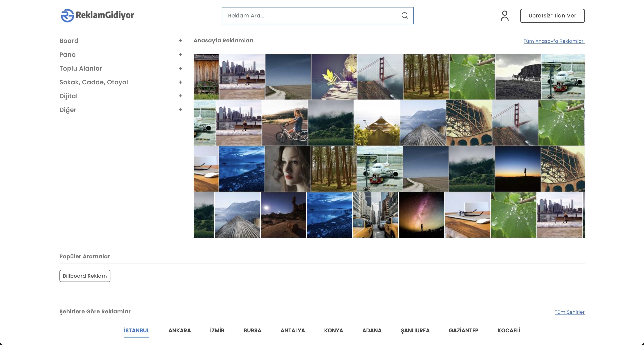Expand Toplu Alanlar category
The width and height of the screenshot is (644, 345).
[180, 68]
